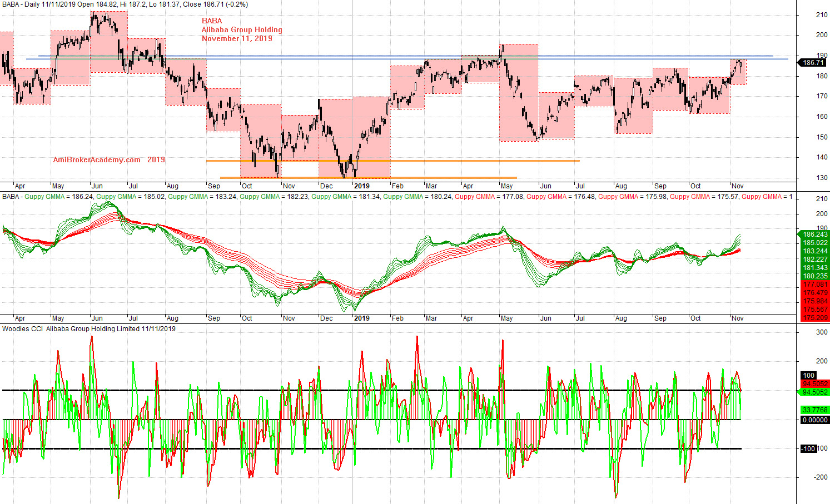
Task: Select the 'Guppy GMMA = 182.23' legend entry
Action: click(x=274, y=197)
